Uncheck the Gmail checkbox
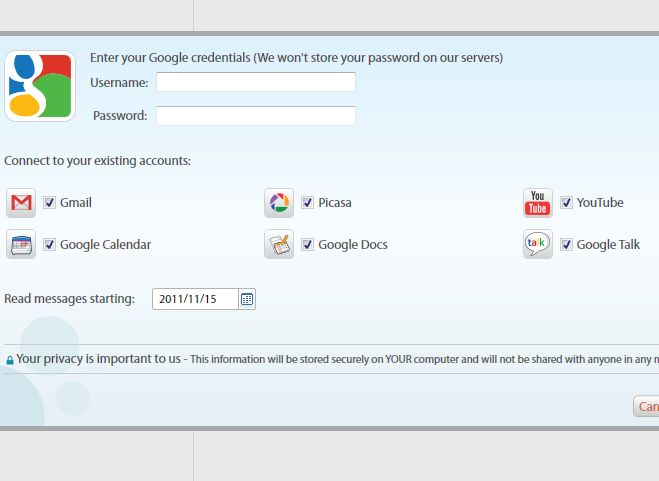This screenshot has height=481, width=659. pyautogui.click(x=50, y=203)
